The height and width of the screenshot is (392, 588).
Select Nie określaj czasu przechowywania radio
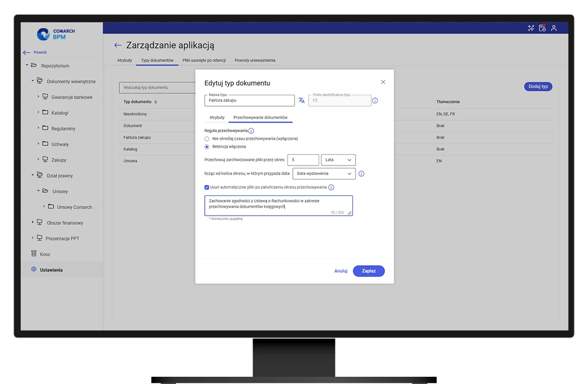pyautogui.click(x=207, y=139)
